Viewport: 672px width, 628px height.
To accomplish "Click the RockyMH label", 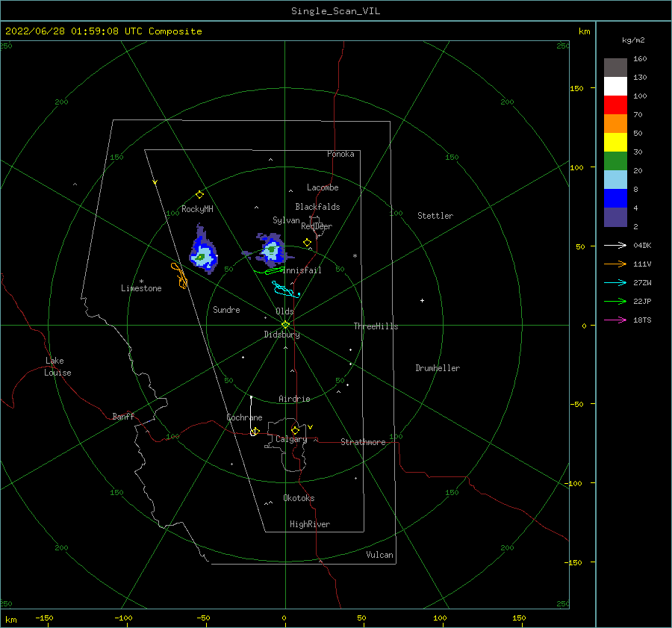I will click(197, 209).
